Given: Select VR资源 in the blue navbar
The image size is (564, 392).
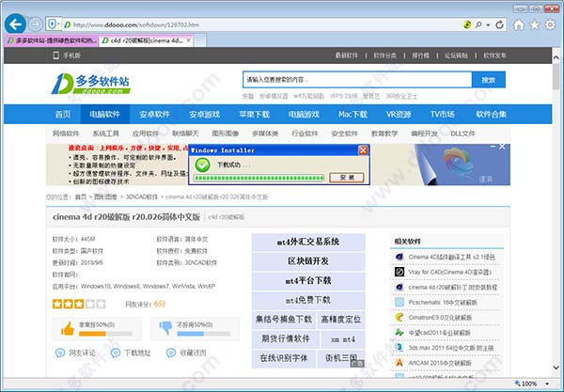Looking at the screenshot, I should tap(399, 115).
